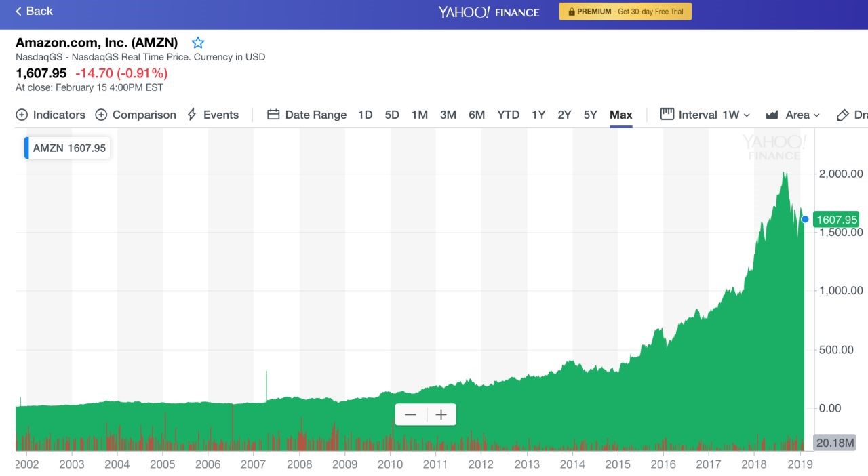The image size is (868, 476).
Task: Expand the Area chart type dropdown
Action: pyautogui.click(x=793, y=115)
